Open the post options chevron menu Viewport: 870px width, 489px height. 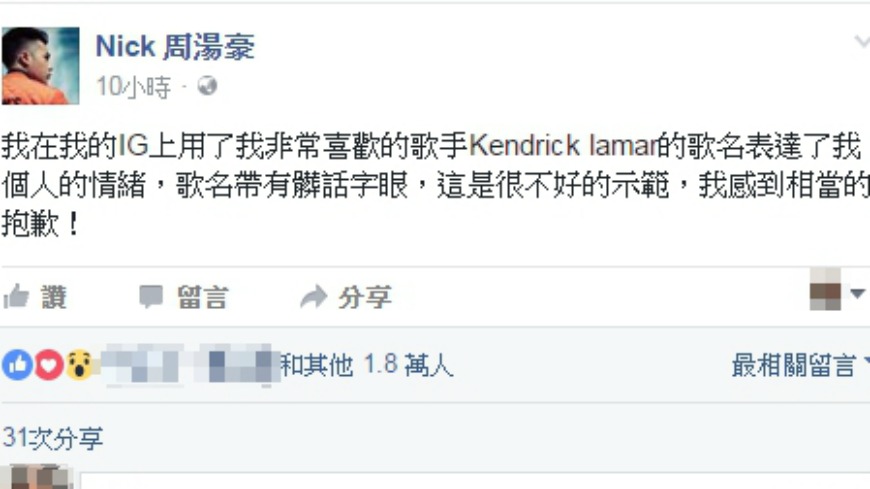(862, 42)
